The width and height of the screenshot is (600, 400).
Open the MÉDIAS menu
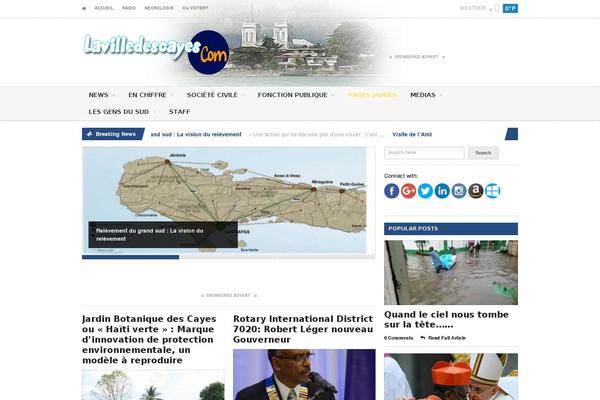422,95
